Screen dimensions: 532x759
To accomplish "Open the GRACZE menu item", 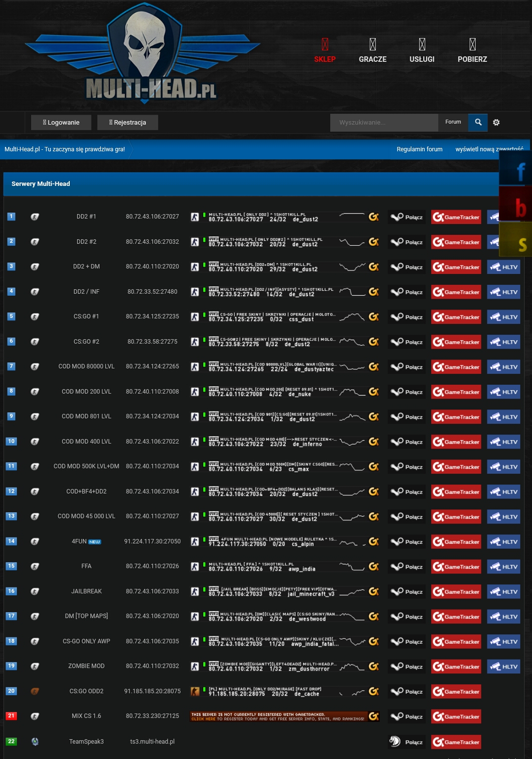I will click(373, 51).
